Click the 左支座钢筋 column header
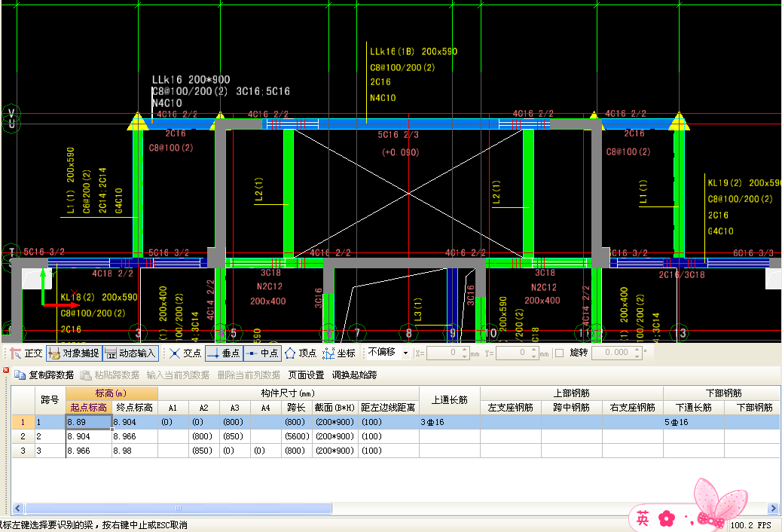 tap(510, 408)
